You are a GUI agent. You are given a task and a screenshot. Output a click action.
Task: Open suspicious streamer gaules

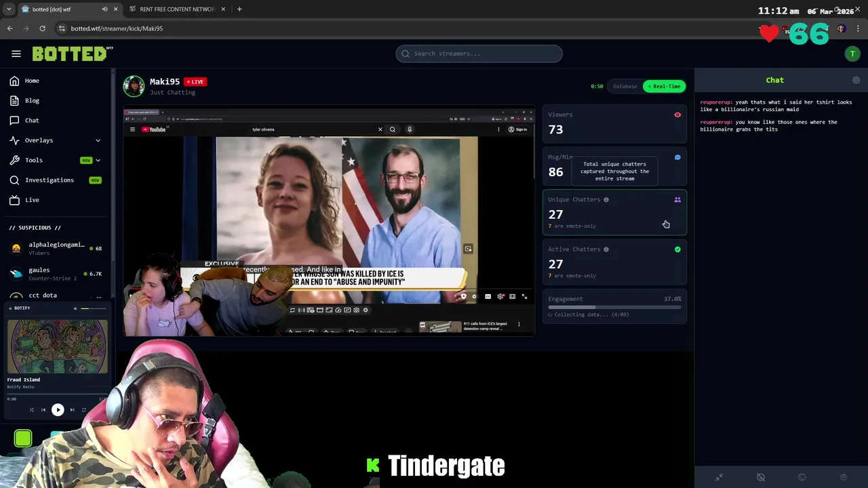coord(56,273)
